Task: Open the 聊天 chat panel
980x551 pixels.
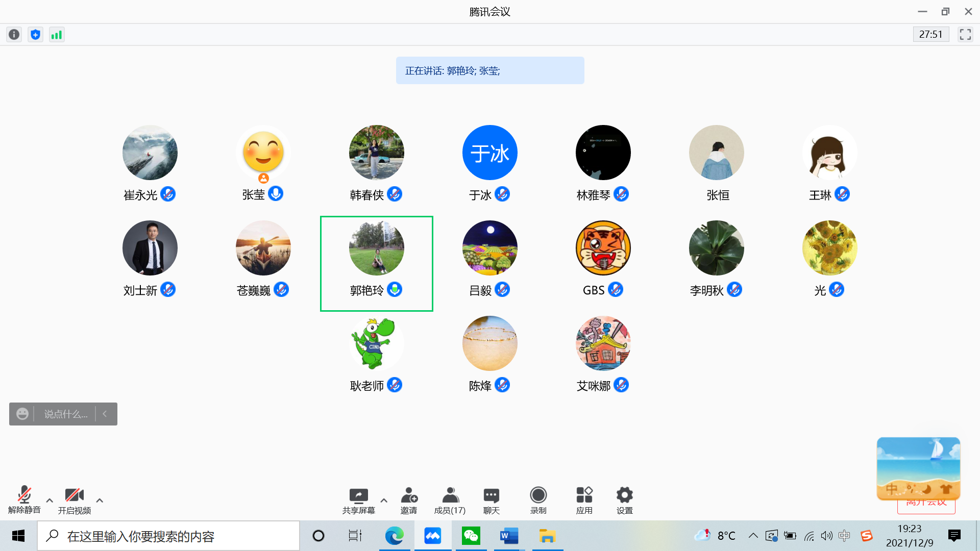Action: 492,500
